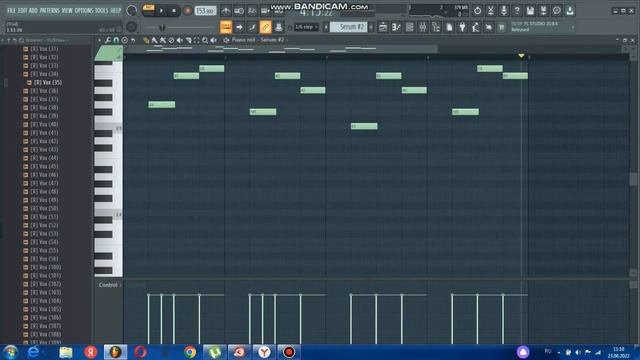This screenshot has width=640, height=360.
Task: Open Chrome from the taskbar
Action: [190, 352]
